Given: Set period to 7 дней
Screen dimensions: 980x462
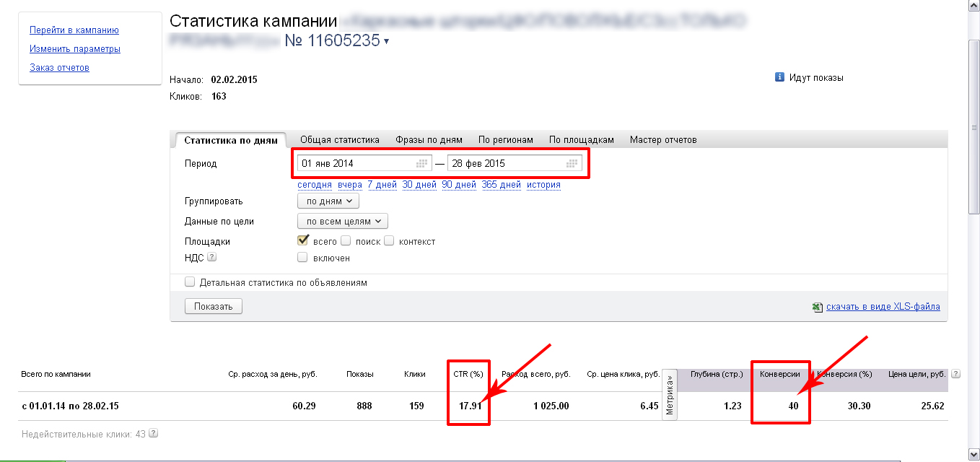Looking at the screenshot, I should coord(382,185).
